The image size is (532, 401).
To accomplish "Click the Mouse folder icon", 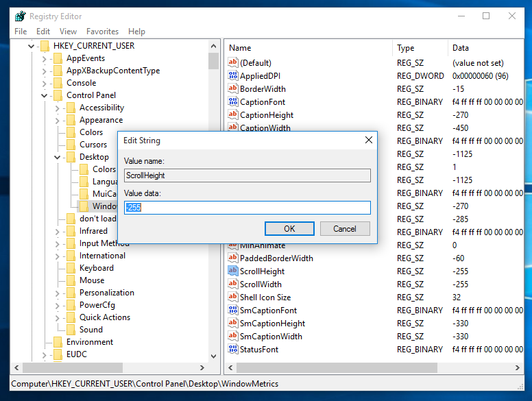I will point(71,280).
